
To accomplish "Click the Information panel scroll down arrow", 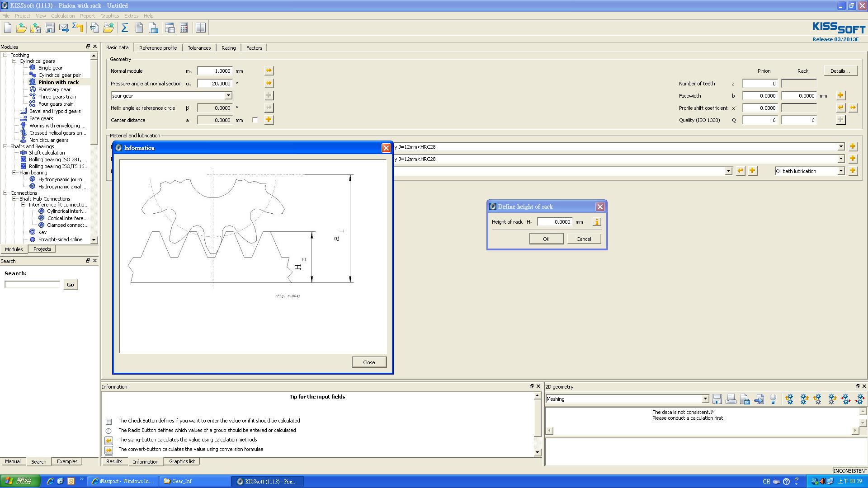I will (x=537, y=452).
